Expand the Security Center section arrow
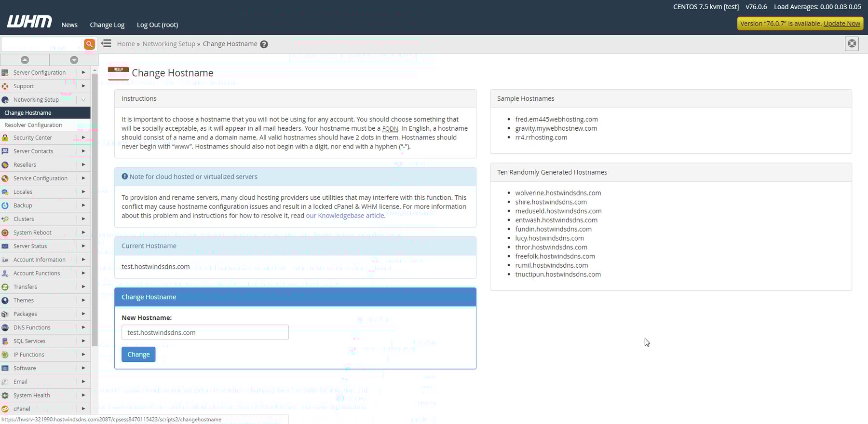The image size is (868, 424). click(83, 138)
